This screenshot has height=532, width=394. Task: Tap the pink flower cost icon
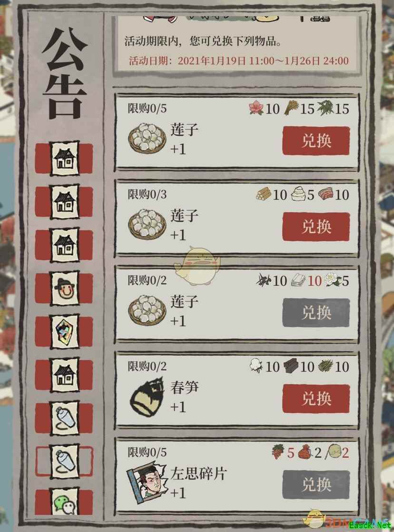point(256,108)
